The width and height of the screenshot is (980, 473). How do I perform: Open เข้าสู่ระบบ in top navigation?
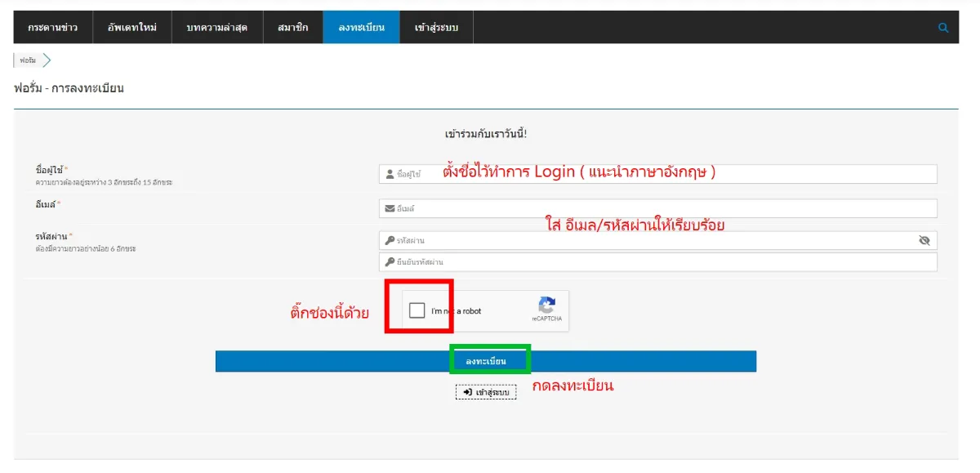pyautogui.click(x=436, y=28)
